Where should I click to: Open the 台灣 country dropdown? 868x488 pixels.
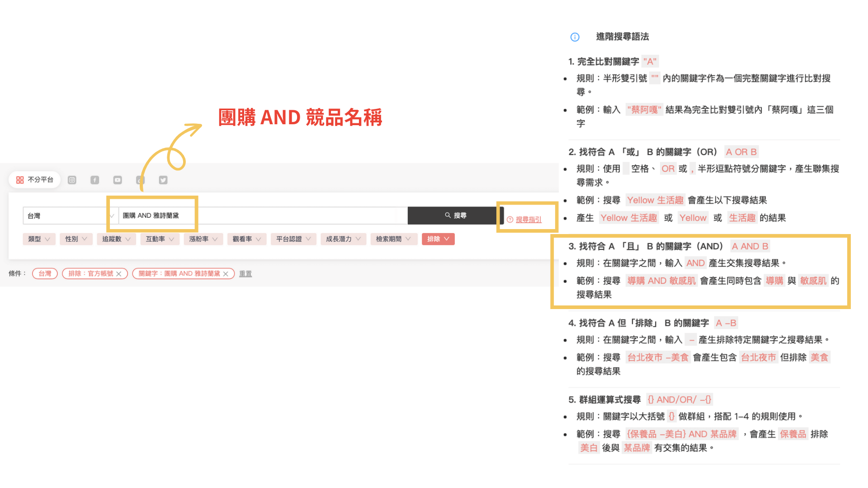coord(70,216)
